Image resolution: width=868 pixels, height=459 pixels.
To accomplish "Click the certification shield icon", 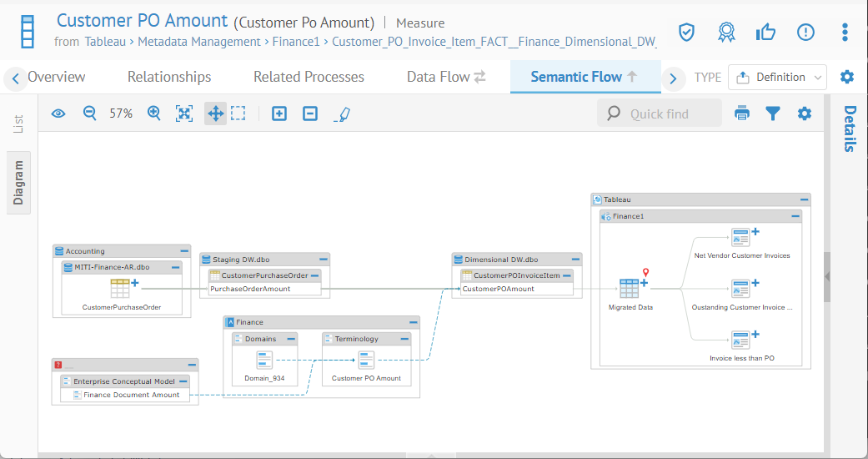I will pyautogui.click(x=685, y=32).
